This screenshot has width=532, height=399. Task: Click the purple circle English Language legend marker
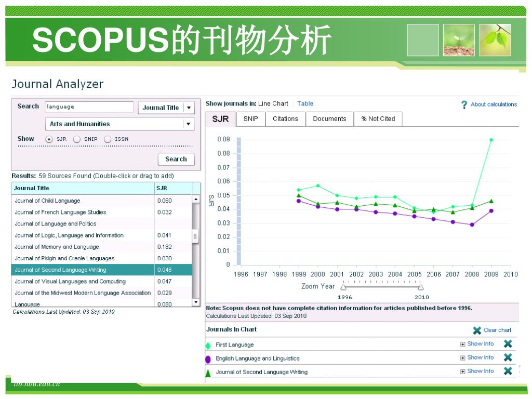click(208, 360)
